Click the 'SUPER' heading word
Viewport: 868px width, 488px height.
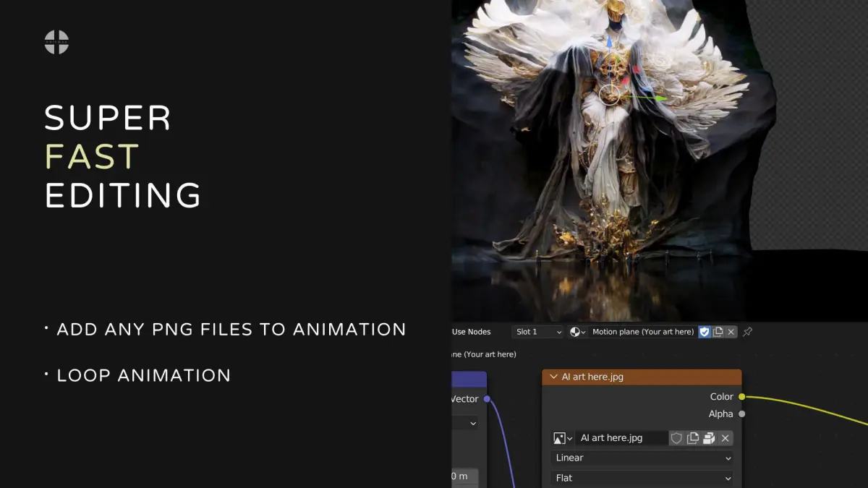click(x=108, y=118)
